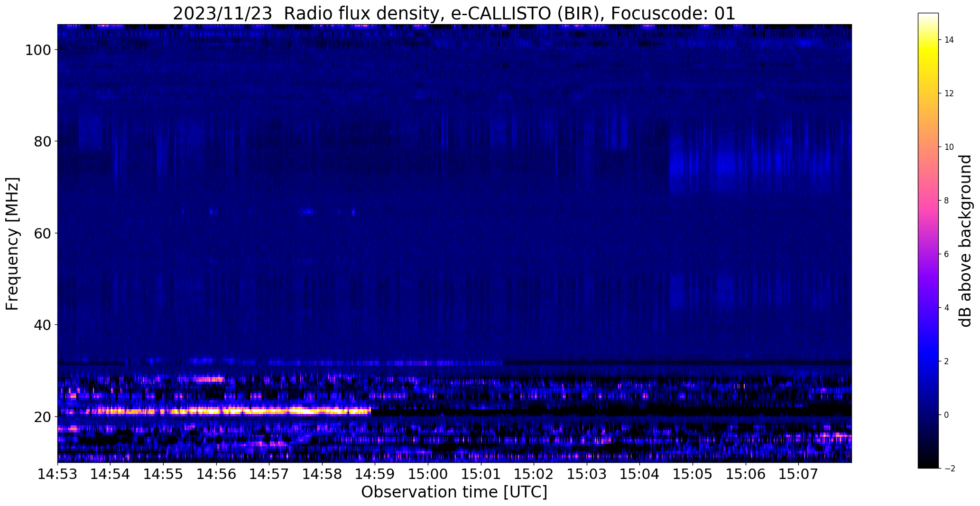Screen dimensions: 980x506
Task: Click the 15:07 time tick label
Action: tap(799, 475)
